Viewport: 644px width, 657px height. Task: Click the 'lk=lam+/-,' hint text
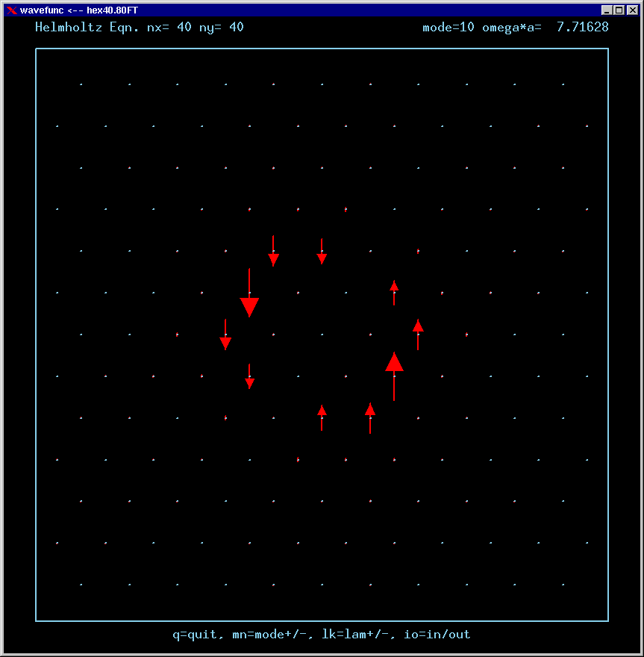(x=358, y=635)
